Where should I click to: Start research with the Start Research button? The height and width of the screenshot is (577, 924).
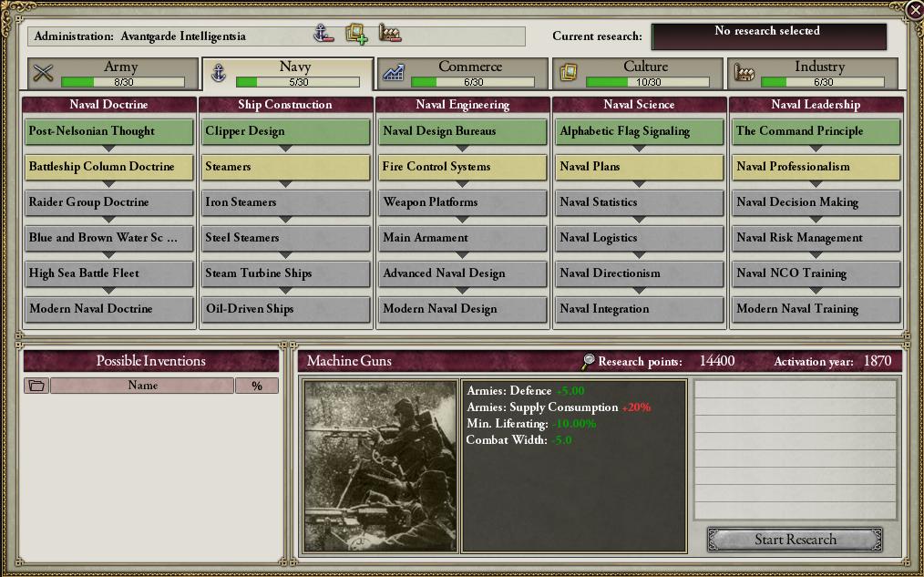(x=795, y=540)
